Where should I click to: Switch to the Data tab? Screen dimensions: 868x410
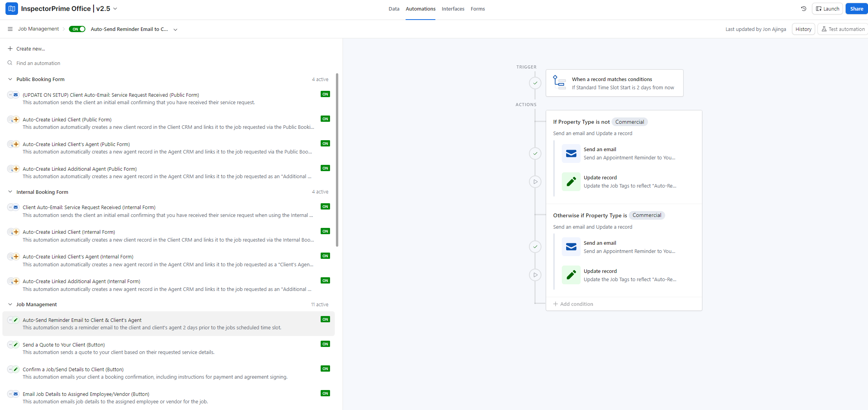[393, 9]
